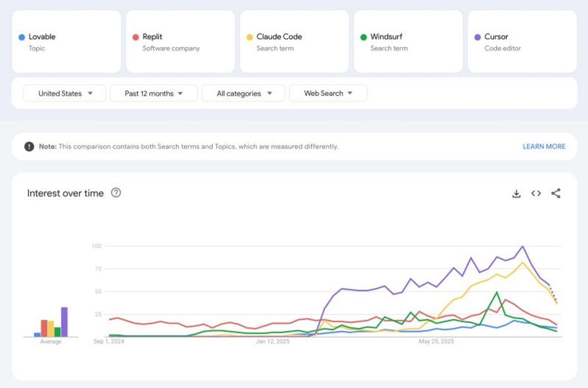588x388 pixels.
Task: Open the embed code icon
Action: tap(536, 194)
